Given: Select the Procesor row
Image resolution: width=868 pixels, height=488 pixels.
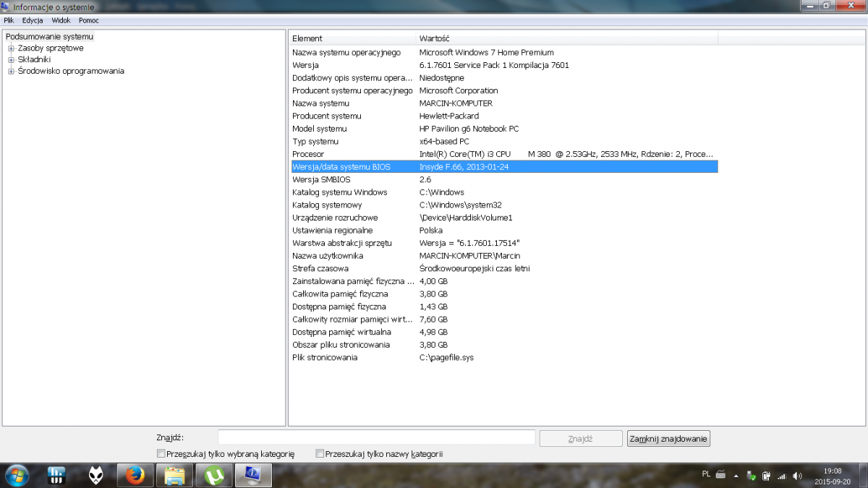Looking at the screenshot, I should tap(503, 154).
